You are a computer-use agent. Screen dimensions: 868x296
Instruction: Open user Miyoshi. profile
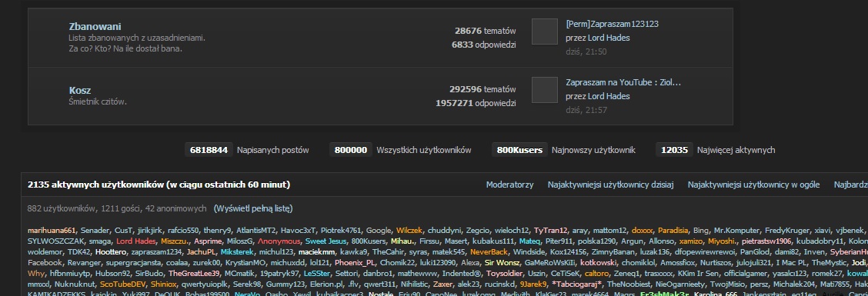pyautogui.click(x=723, y=241)
